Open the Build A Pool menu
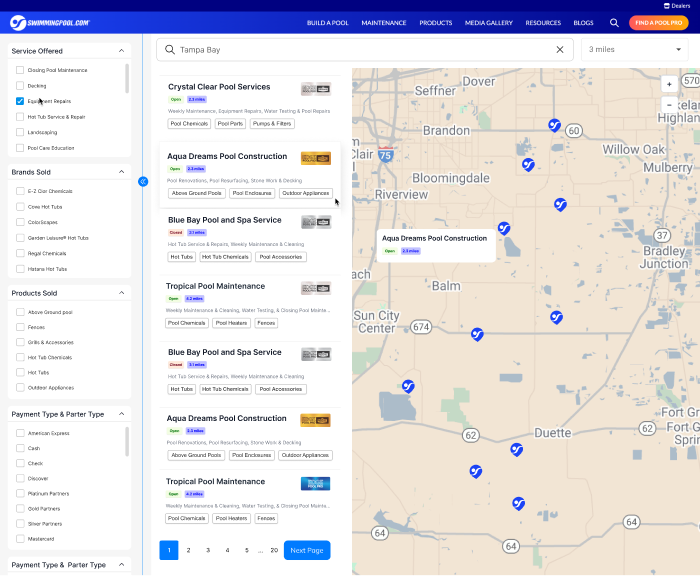This screenshot has width=700, height=576. (327, 23)
